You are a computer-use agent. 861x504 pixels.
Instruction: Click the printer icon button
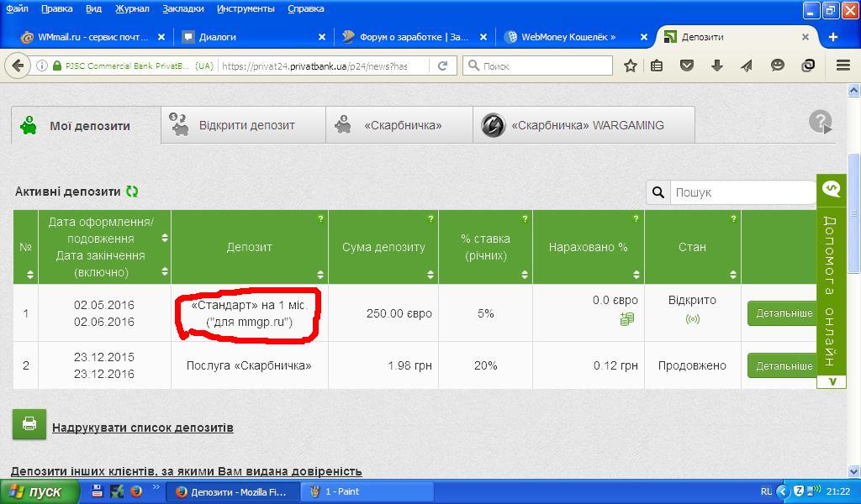pos(29,424)
